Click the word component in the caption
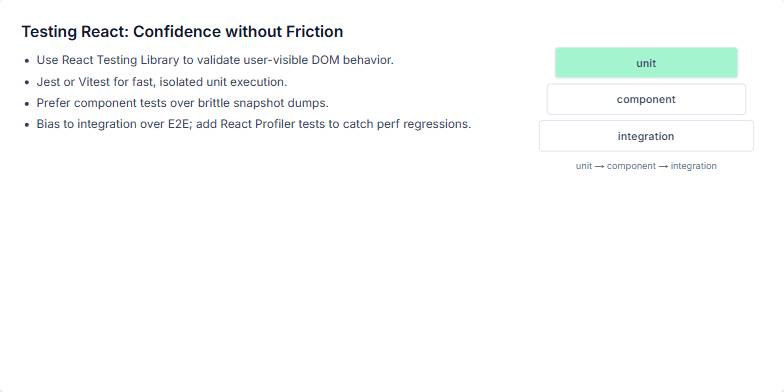Image resolution: width=784 pixels, height=392 pixels. (x=631, y=166)
